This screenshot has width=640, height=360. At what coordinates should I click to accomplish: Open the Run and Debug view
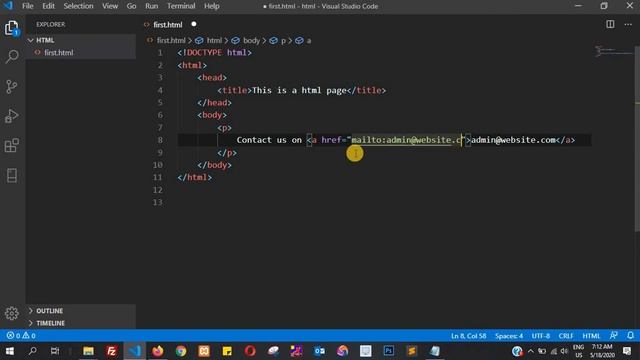pyautogui.click(x=12, y=116)
